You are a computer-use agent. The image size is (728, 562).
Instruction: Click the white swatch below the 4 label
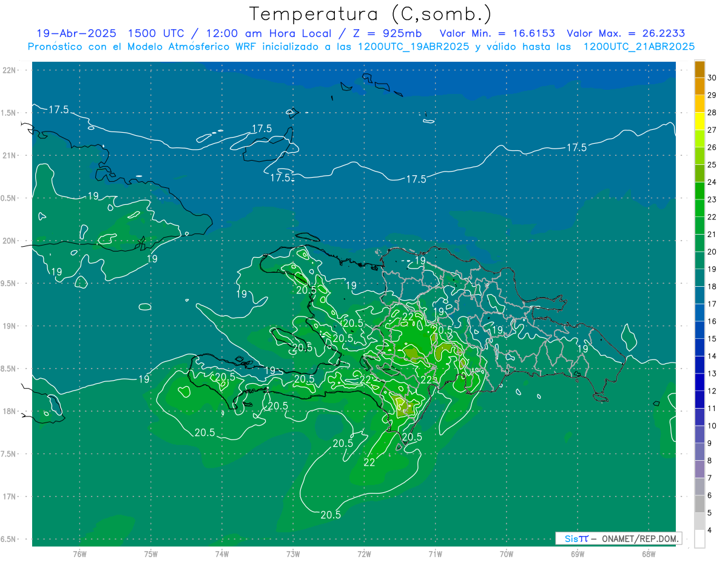[x=699, y=539]
